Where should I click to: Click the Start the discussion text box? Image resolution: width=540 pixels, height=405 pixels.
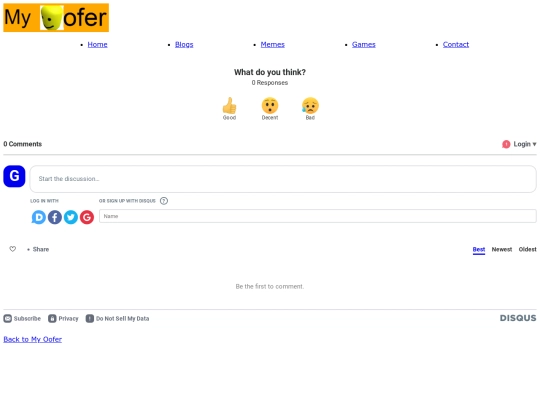[283, 179]
